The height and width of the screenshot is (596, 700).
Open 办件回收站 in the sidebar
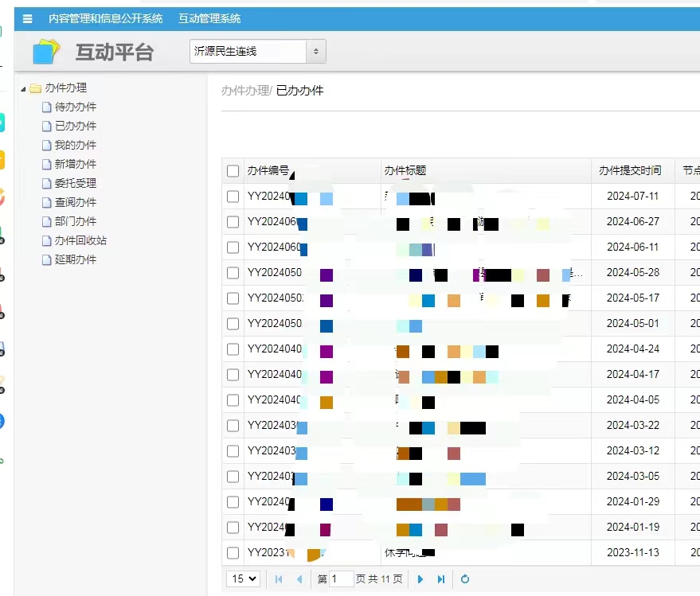point(80,240)
